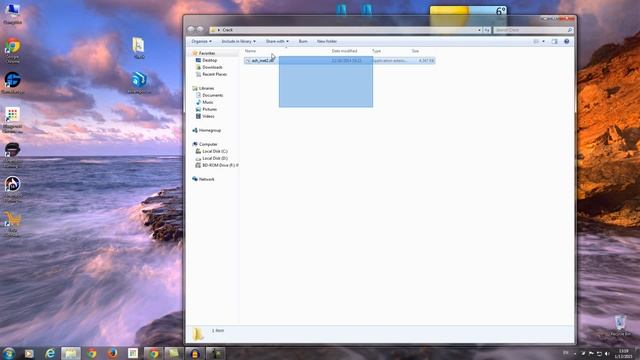Open Google Chrome desktop shortcut
The width and height of the screenshot is (640, 360).
point(13,51)
